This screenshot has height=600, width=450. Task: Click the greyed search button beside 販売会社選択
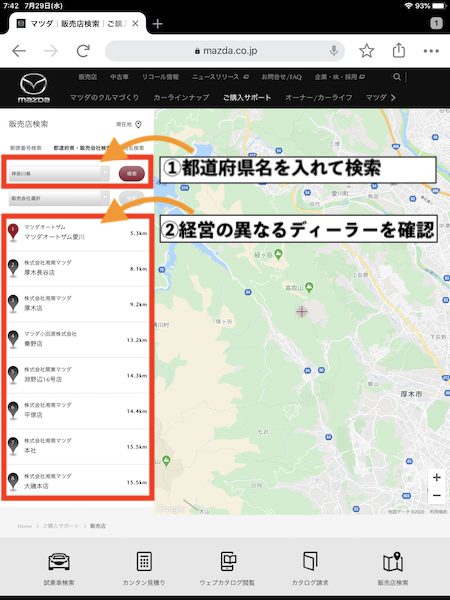tap(132, 198)
